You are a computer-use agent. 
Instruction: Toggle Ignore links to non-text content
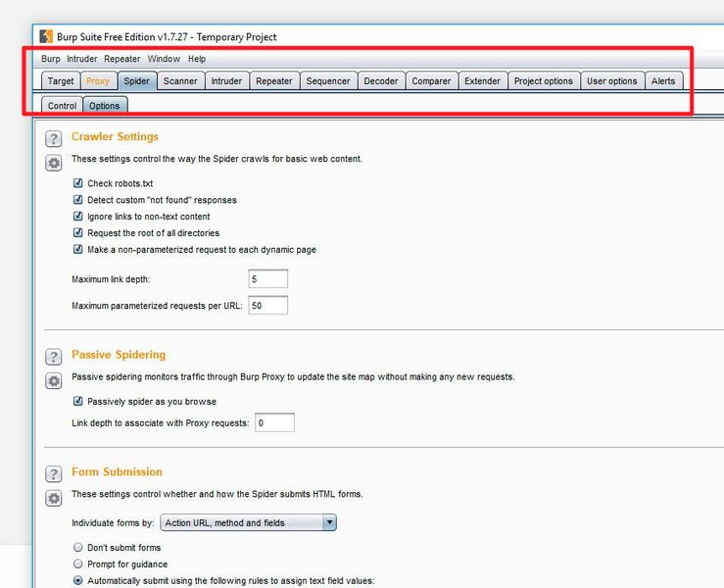coord(78,217)
